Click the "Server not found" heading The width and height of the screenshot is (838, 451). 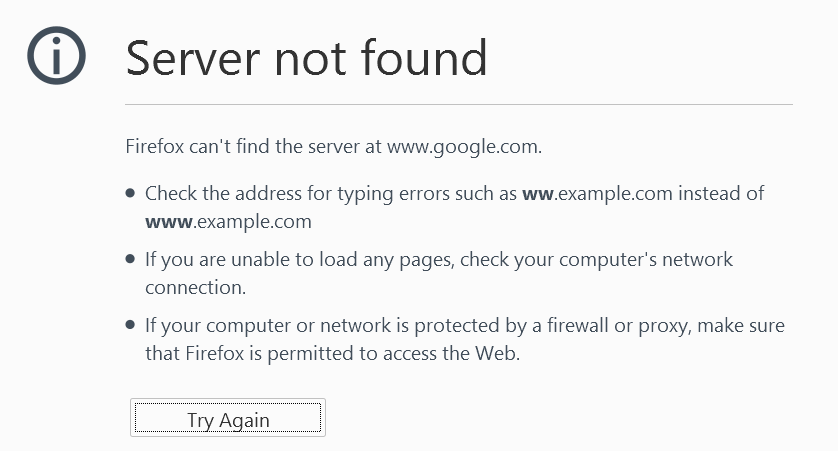[x=306, y=58]
